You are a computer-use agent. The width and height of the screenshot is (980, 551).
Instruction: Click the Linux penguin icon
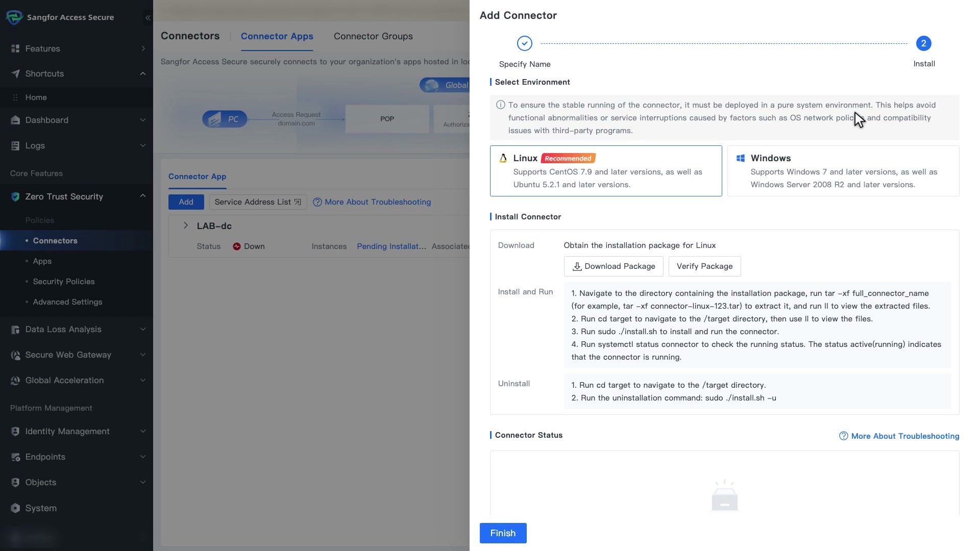[503, 158]
